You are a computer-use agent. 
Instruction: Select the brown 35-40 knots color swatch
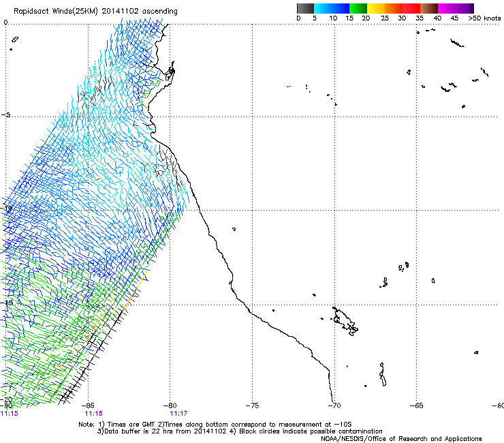point(429,8)
